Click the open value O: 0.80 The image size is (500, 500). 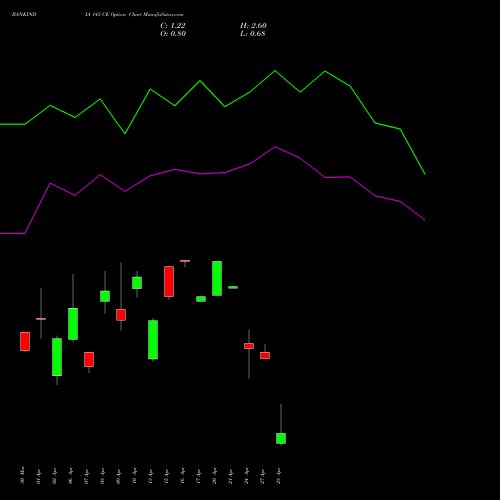point(173,34)
